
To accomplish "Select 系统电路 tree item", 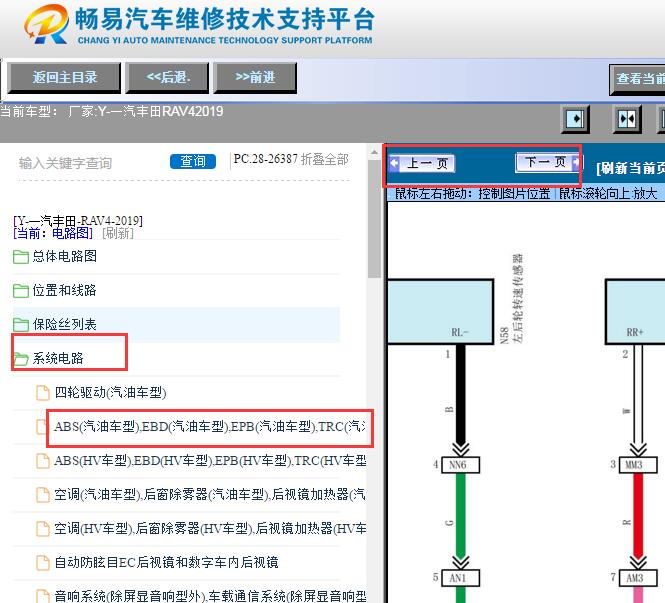I will pos(58,359).
